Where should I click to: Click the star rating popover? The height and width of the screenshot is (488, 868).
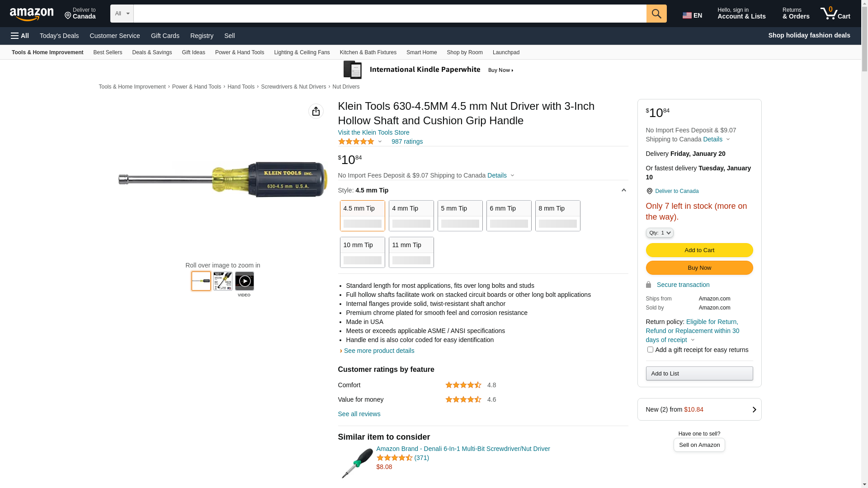(x=360, y=141)
